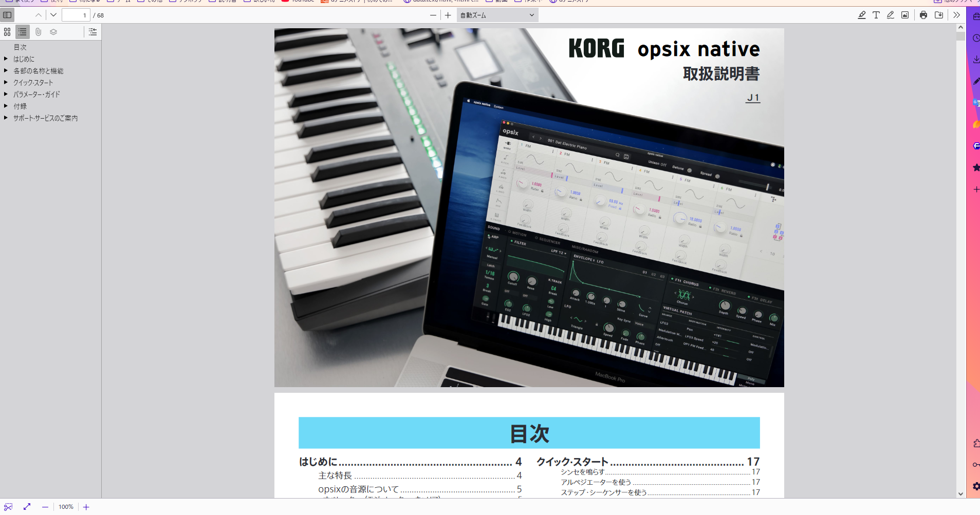
Task: Activate the draw pen tool
Action: point(891,15)
